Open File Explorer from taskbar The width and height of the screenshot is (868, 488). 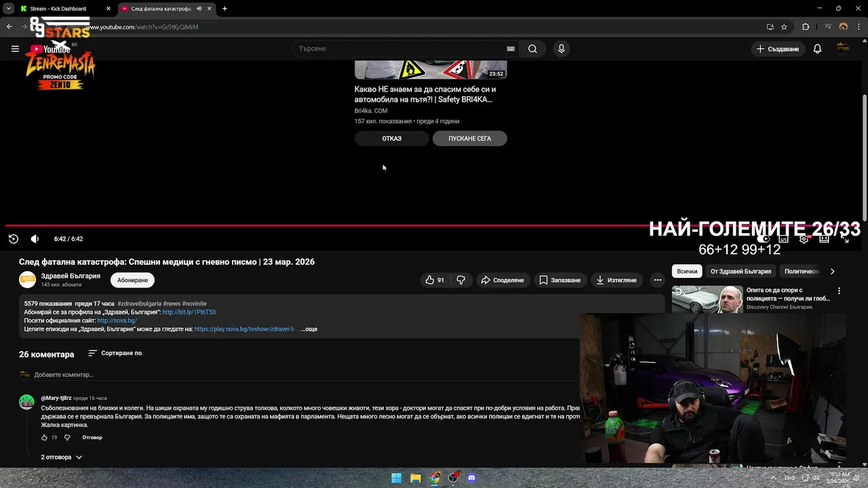pos(415,478)
